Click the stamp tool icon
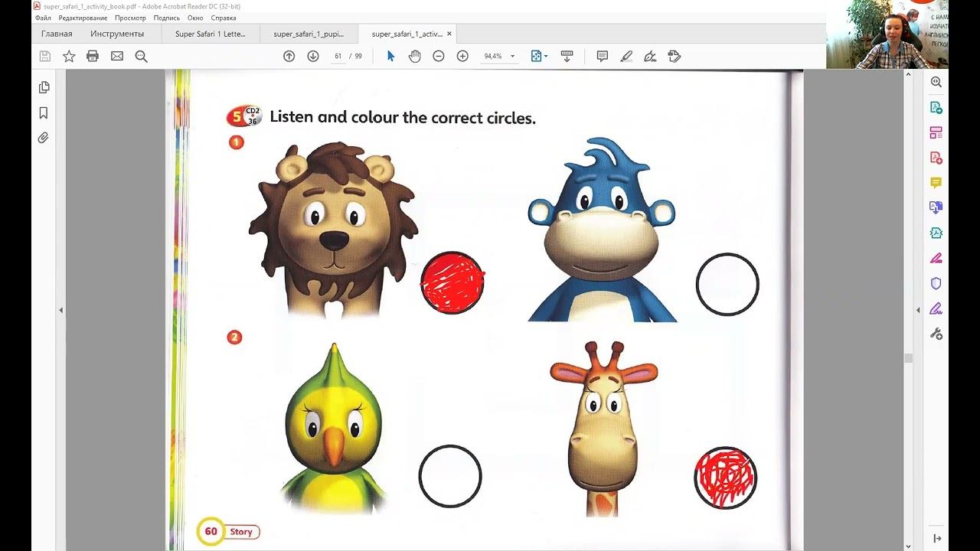The width and height of the screenshot is (980, 551). click(x=674, y=56)
